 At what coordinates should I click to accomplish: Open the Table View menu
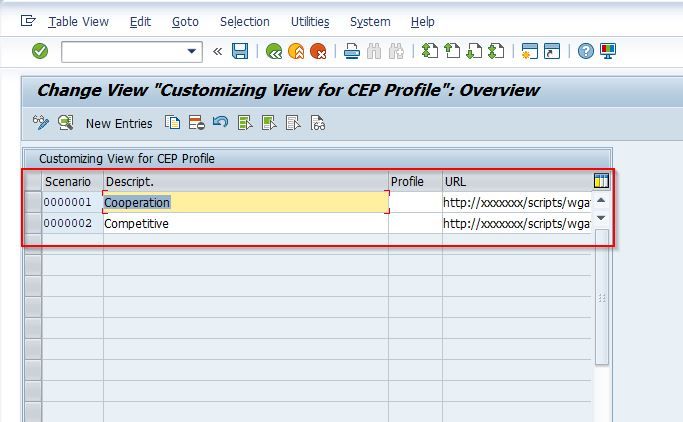pos(78,22)
